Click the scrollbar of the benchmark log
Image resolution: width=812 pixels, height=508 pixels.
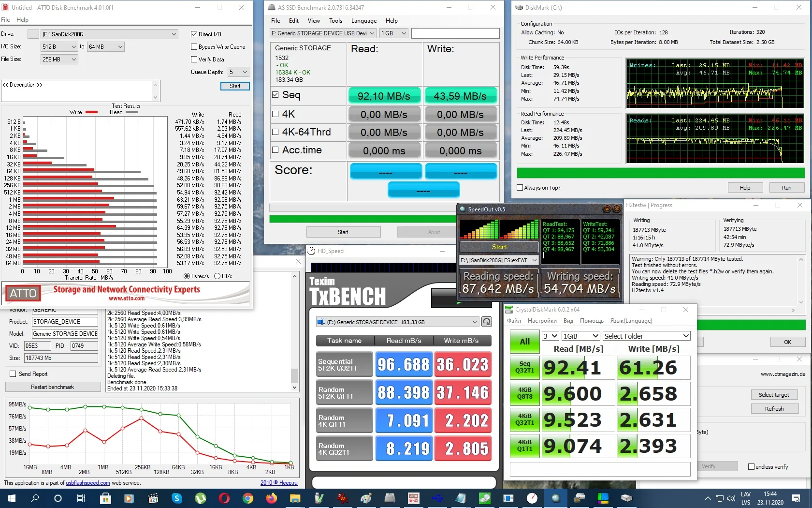pyautogui.click(x=294, y=332)
